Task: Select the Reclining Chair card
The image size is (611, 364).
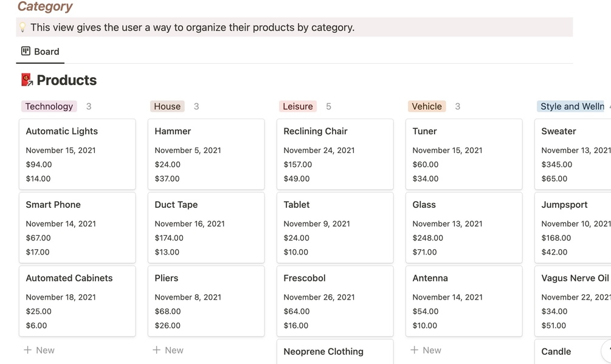Action: pyautogui.click(x=335, y=154)
